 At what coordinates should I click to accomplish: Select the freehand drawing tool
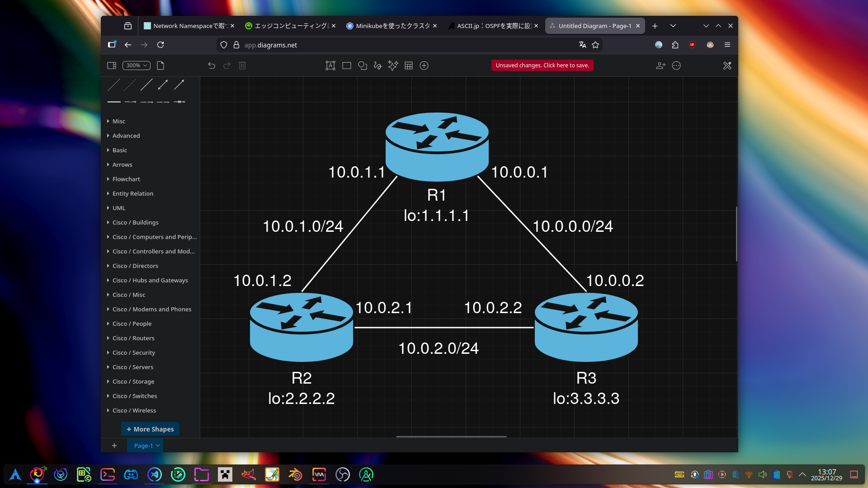pos(377,66)
